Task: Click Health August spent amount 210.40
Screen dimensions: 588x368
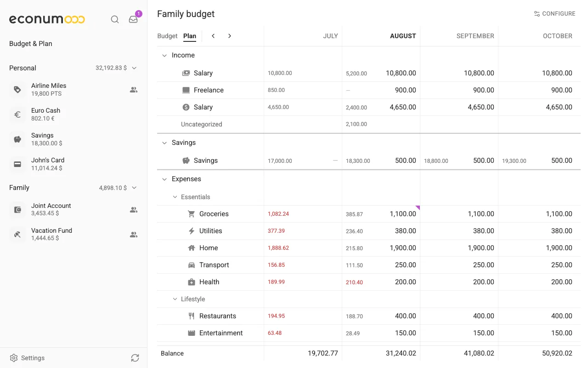Action: (354, 282)
